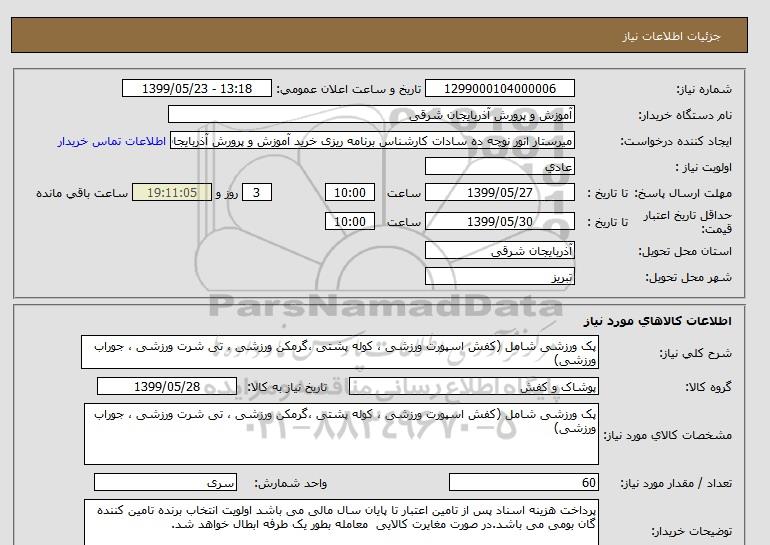Click the label نام دستگاه خریدار
Screen dimensions: 770x545
click(x=685, y=115)
